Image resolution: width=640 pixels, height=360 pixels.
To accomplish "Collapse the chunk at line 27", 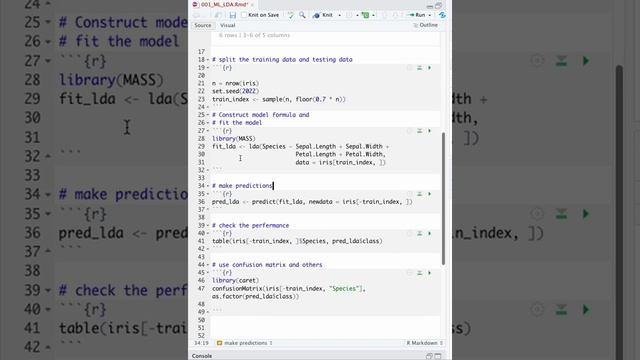I will pyautogui.click(x=208, y=131).
